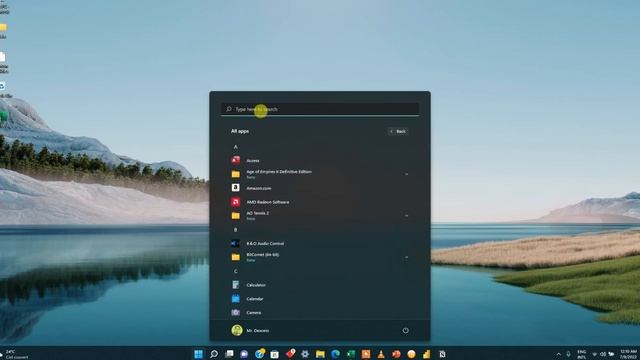Click the user account name
Screen dimensions: 640x360
click(258, 331)
